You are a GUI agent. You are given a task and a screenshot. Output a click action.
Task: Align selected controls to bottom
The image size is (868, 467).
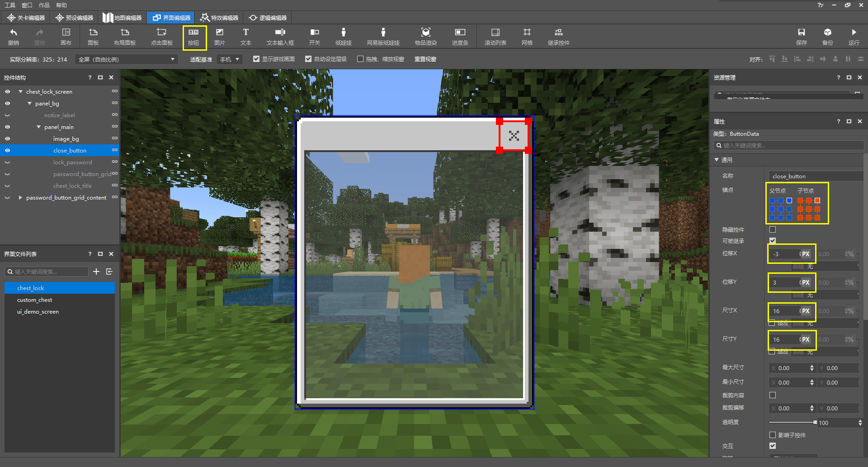click(785, 59)
